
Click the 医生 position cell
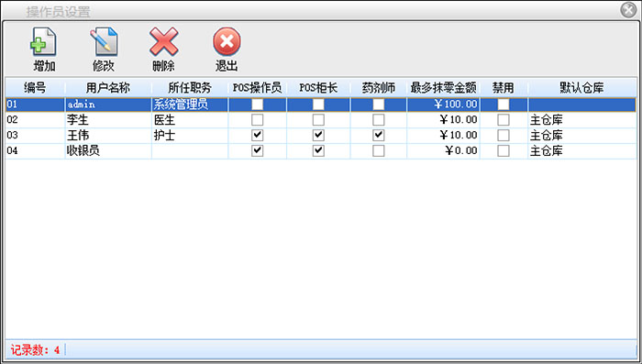tap(190, 119)
